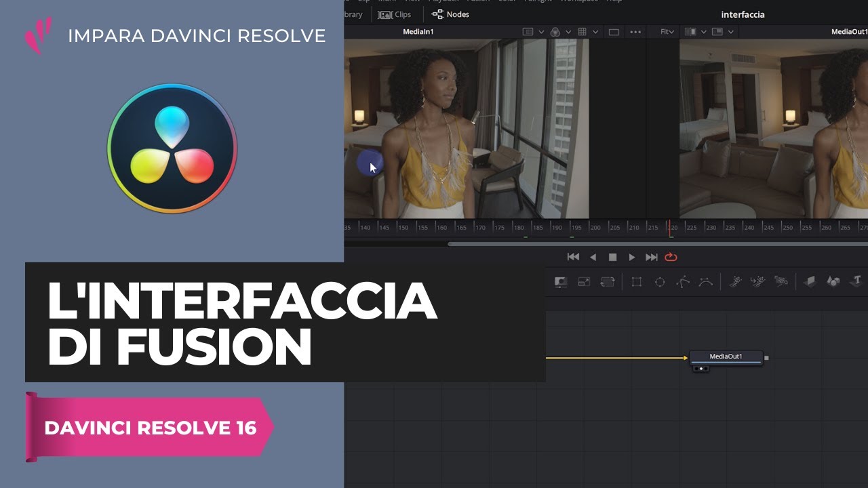Add a Matte Control node from toolbar
The height and width of the screenshot is (488, 868).
(x=561, y=281)
